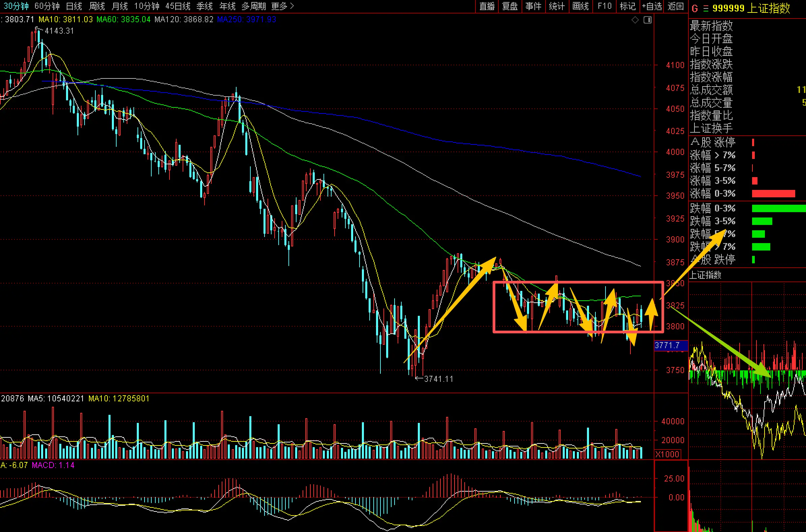Click the 指数涨跌 row label
This screenshot has height=532, width=806.
pyautogui.click(x=711, y=64)
